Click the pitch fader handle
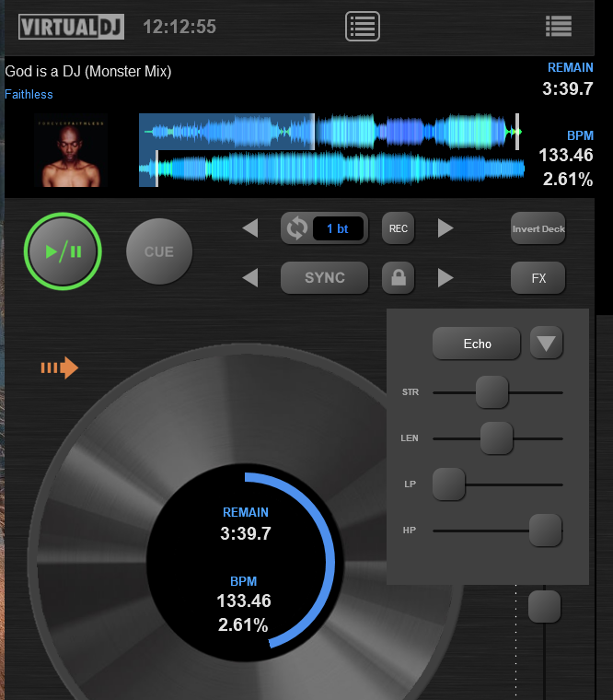Screen dimensions: 613x700 [x=544, y=606]
